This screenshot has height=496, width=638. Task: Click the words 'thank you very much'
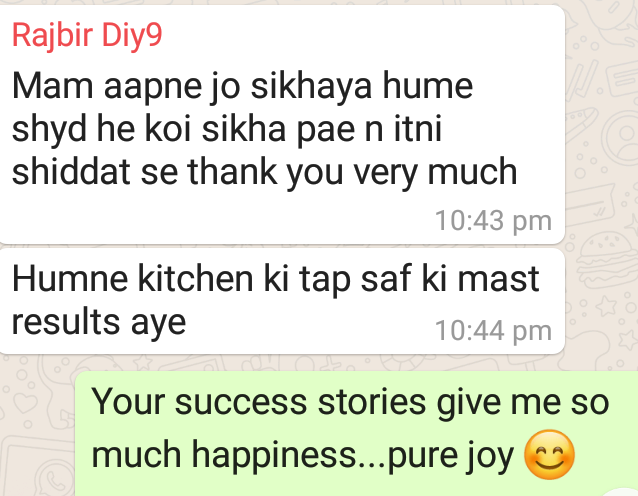[x=352, y=173]
